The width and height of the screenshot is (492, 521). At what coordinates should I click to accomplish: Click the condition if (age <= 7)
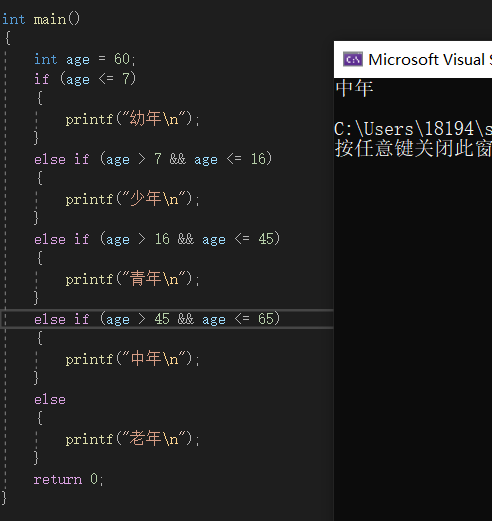(85, 79)
